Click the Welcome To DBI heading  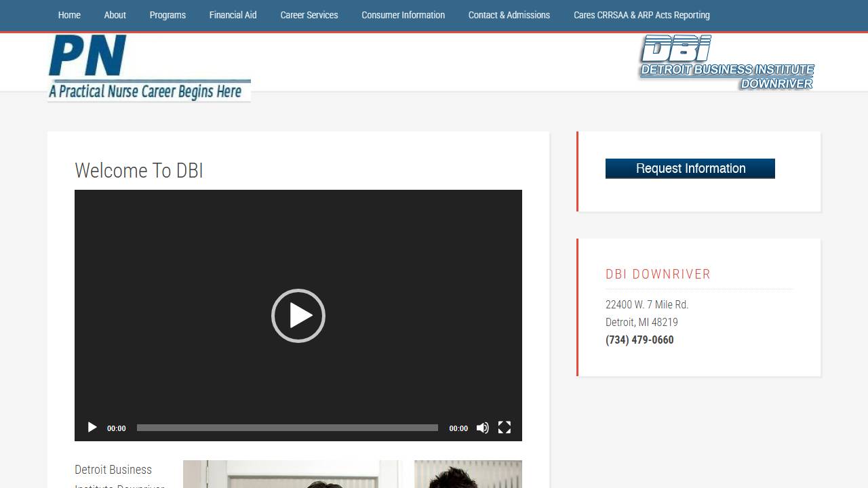[139, 171]
